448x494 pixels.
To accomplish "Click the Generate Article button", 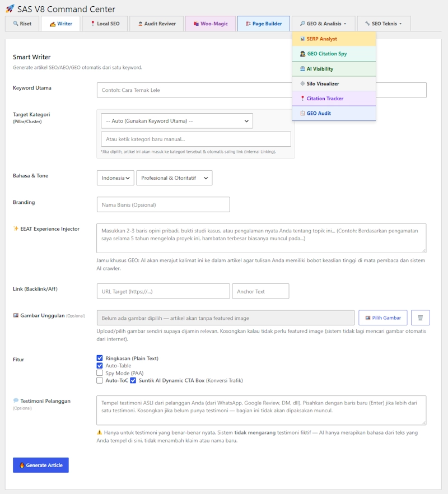I will click(41, 465).
